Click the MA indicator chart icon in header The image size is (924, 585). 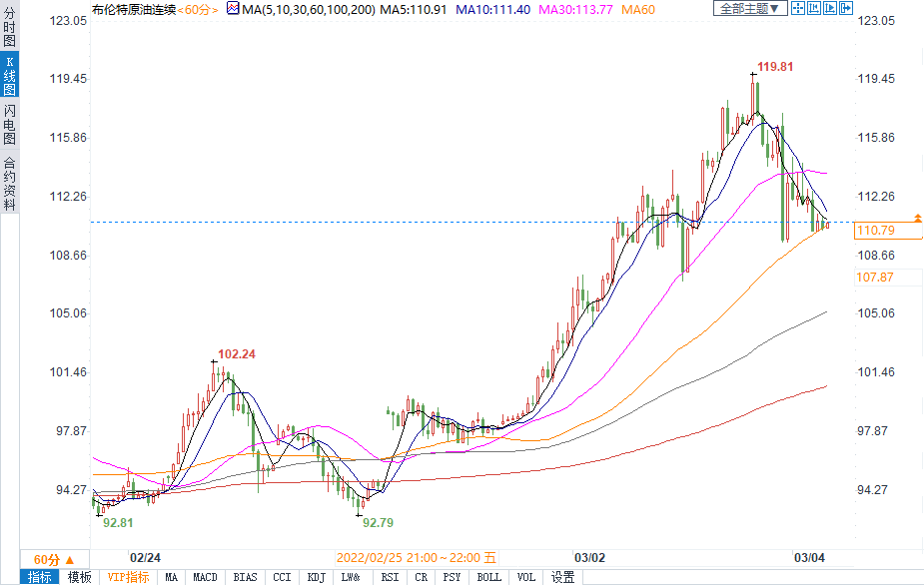click(233, 9)
